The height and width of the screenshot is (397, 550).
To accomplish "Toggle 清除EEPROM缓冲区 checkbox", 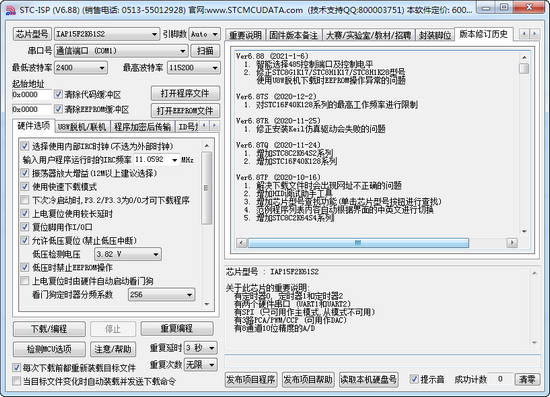I will pyautogui.click(x=59, y=109).
